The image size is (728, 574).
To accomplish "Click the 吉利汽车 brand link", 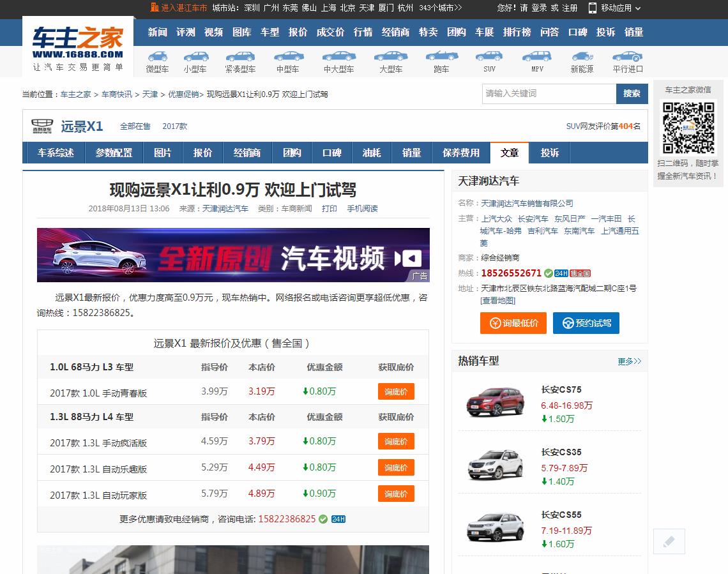I will tap(543, 230).
